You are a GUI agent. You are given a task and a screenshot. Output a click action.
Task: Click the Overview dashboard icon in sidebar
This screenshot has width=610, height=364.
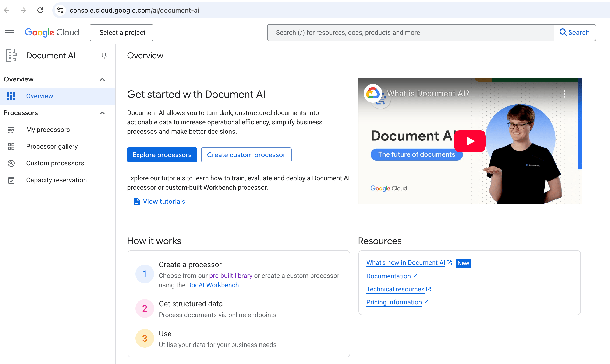[x=11, y=96]
